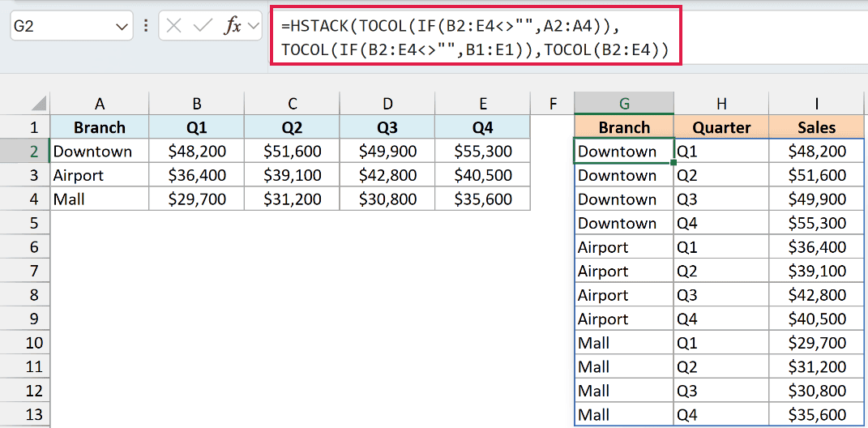Screen dimensions: 868x428
Task: Click cell E4 with $35,600
Action: pos(483,199)
